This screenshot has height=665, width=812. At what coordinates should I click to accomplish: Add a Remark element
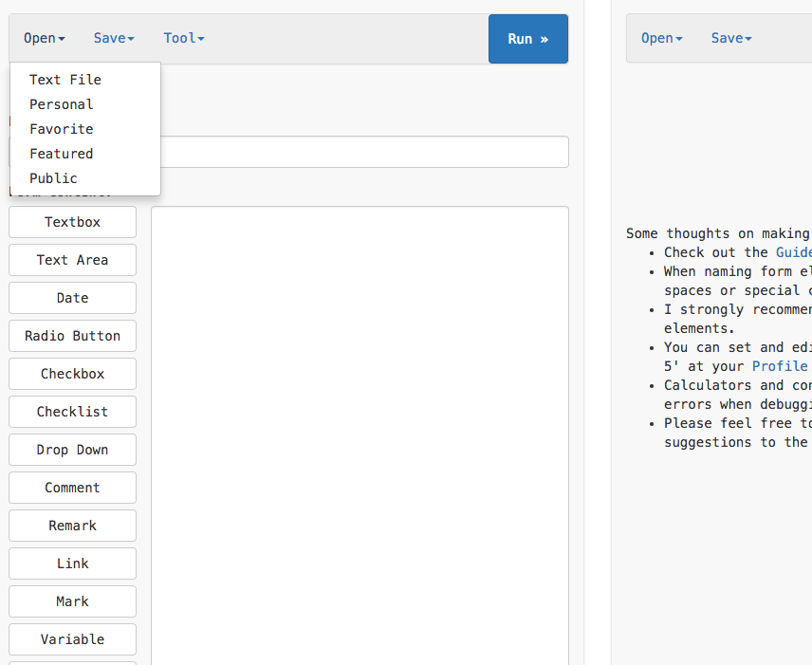(72, 526)
